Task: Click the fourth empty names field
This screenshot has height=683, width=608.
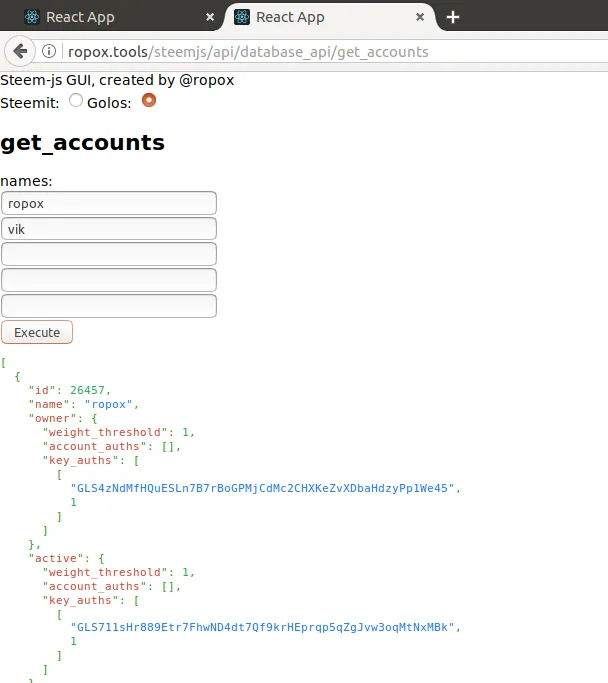Action: (x=109, y=280)
